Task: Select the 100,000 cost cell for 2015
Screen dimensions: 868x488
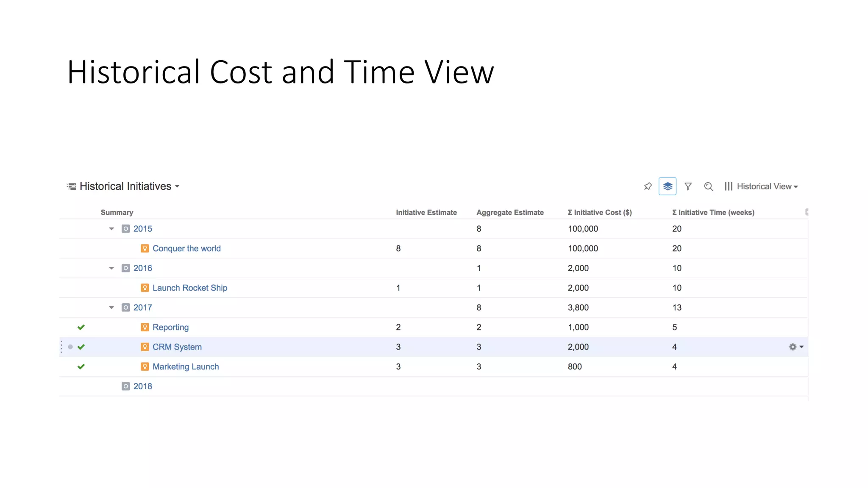Action: pos(583,229)
